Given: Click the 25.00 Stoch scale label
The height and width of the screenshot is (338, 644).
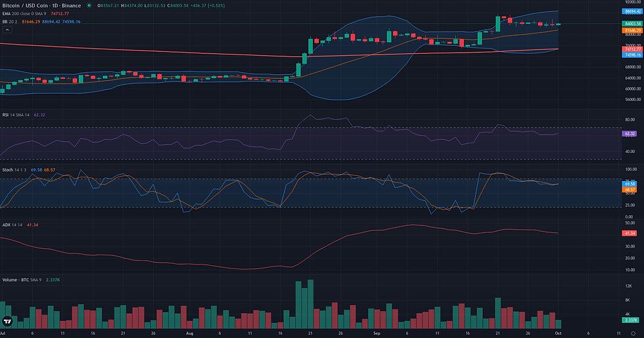Looking at the screenshot, I should point(630,205).
